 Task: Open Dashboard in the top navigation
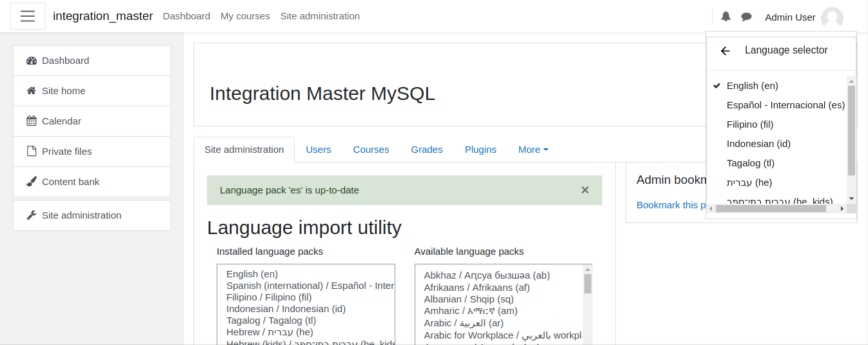click(x=186, y=16)
